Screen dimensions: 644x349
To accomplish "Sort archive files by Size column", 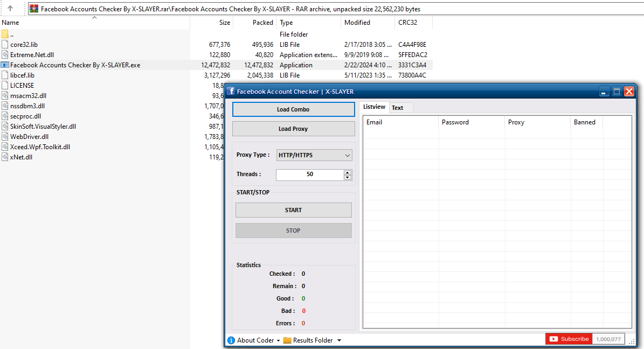I will pos(225,23).
